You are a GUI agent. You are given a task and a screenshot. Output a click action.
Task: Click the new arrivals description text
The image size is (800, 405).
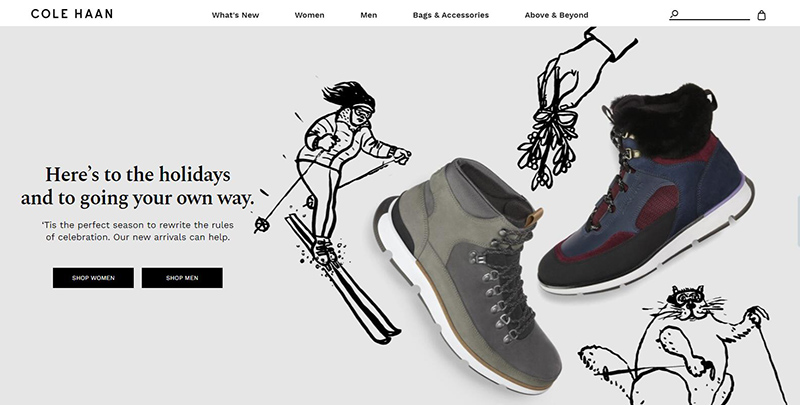click(x=138, y=231)
